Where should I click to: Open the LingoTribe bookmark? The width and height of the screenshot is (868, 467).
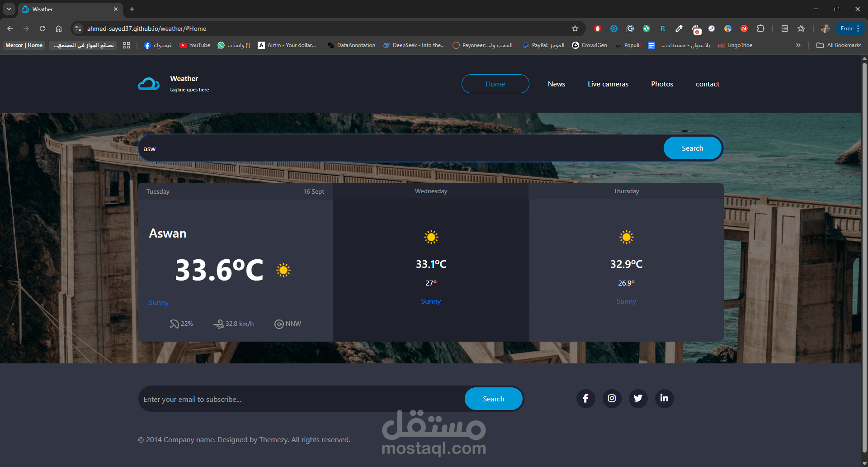[735, 45]
